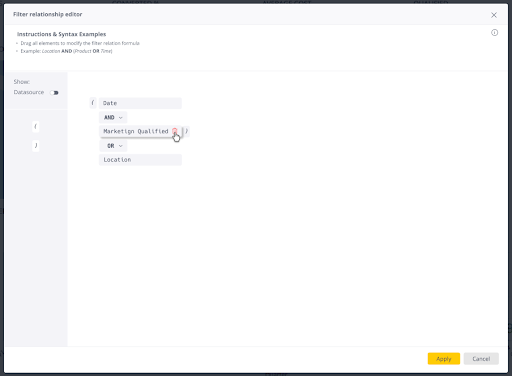512x376 pixels.
Task: Cancel the filter relationship changes
Action: [x=481, y=359]
